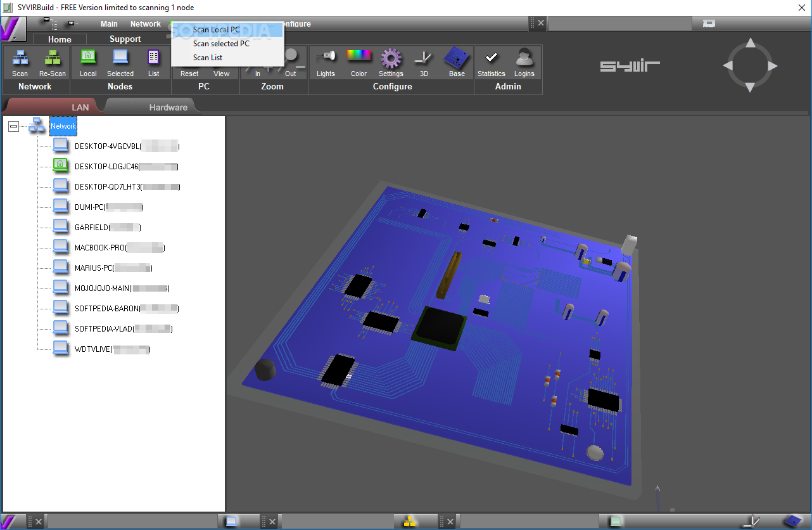Click the monitor icon beside WDTVLIVE
Viewport: 812px width, 530px height.
point(60,348)
